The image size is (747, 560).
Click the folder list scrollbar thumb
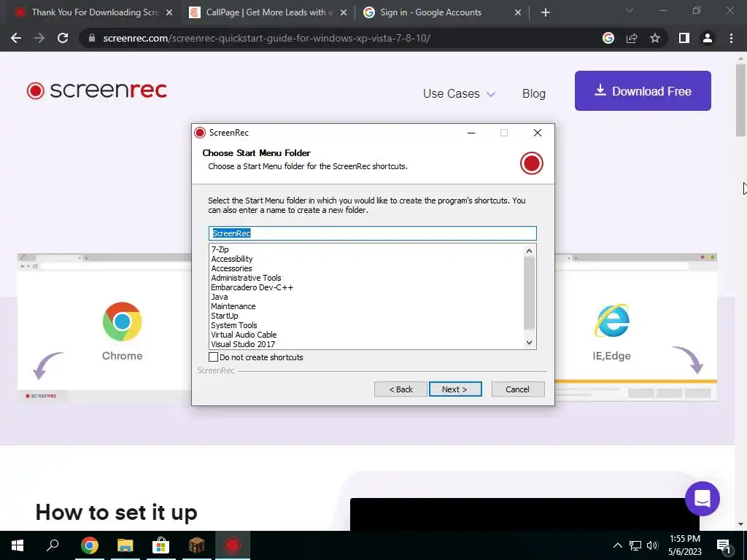pyautogui.click(x=530, y=293)
